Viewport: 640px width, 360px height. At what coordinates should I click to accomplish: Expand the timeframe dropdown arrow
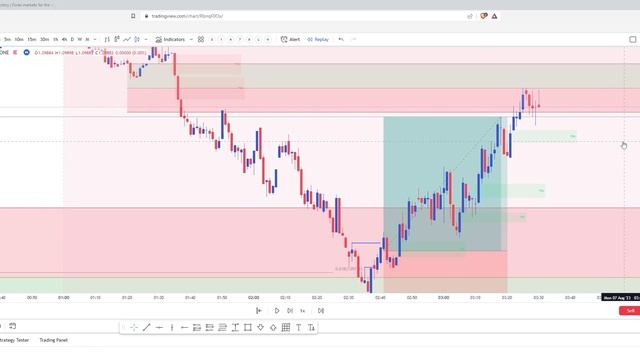pos(95,40)
